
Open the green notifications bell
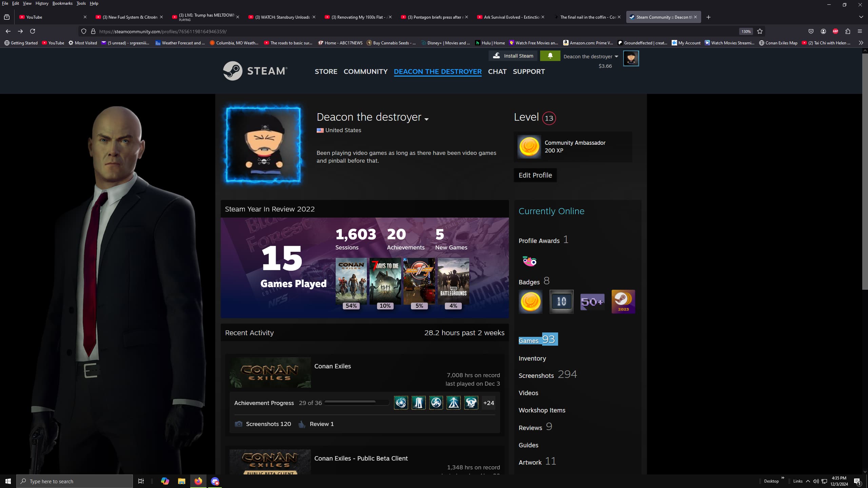pos(550,56)
